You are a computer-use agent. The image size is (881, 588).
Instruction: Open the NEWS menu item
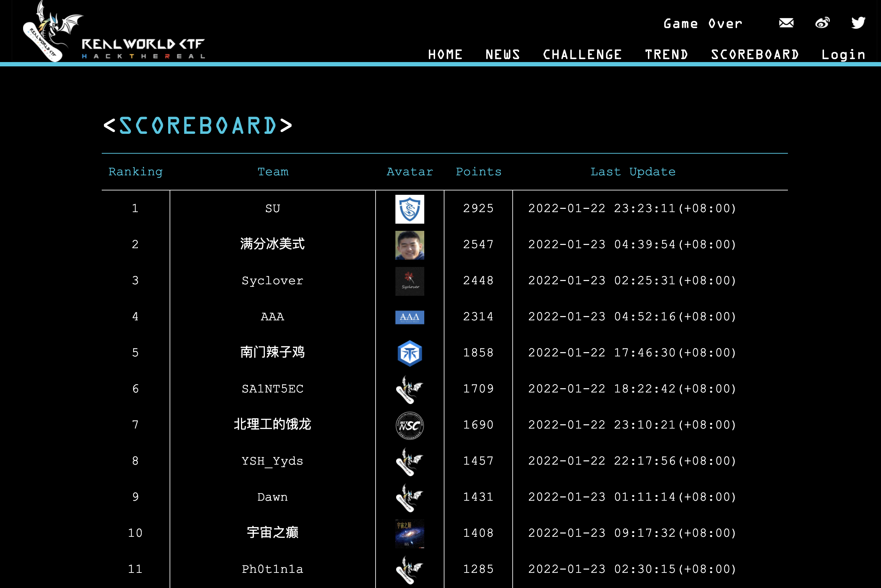pyautogui.click(x=503, y=55)
